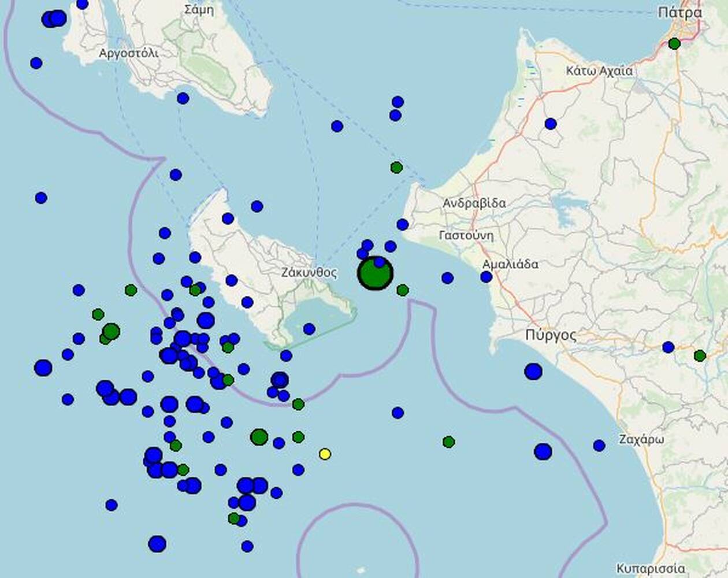Click the blue marker left of Ζαχάρω

tap(599, 446)
